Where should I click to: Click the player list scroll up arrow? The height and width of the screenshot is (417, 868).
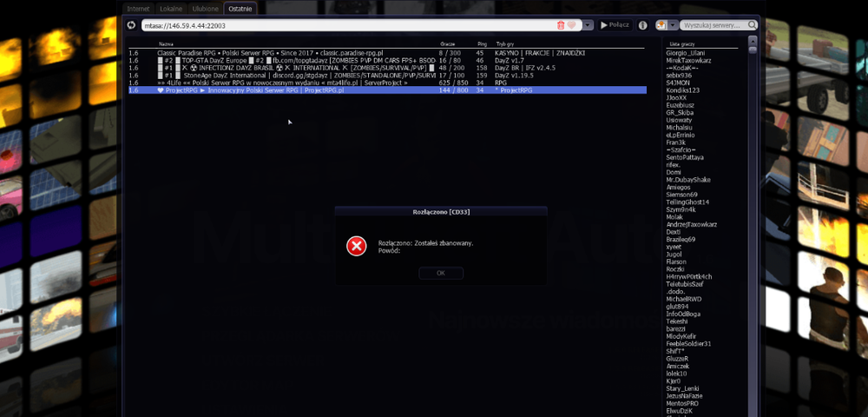coord(753,41)
